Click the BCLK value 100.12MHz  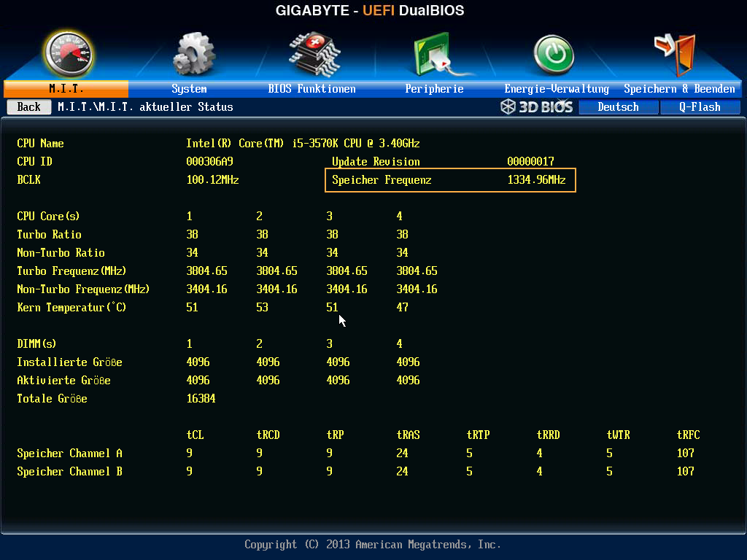point(212,180)
